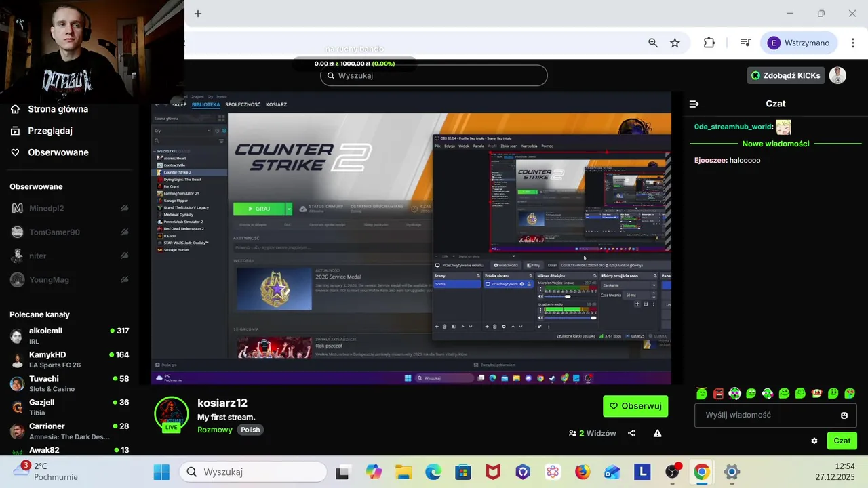Open Microsoft Store from the taskbar
The width and height of the screenshot is (868, 488).
(x=463, y=472)
